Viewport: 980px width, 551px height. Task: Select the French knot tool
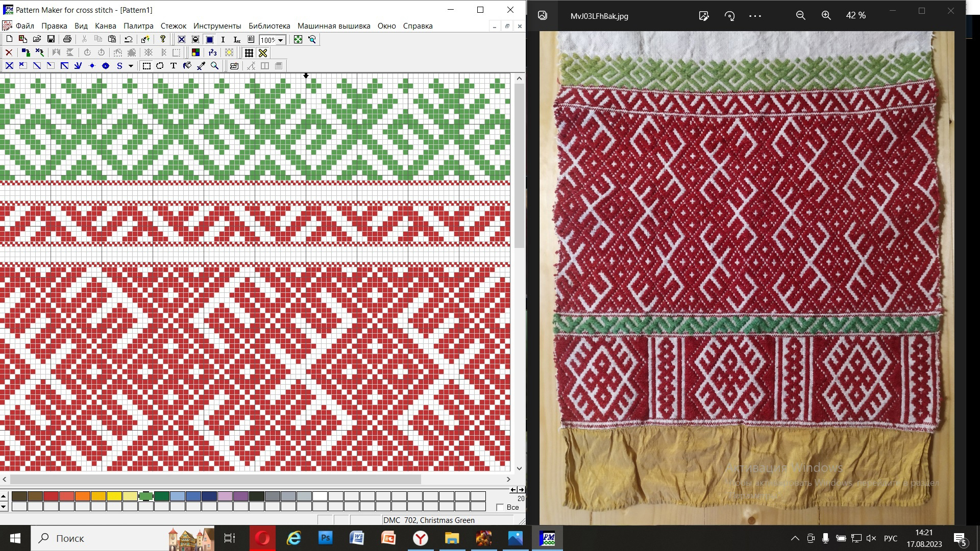[x=92, y=66]
